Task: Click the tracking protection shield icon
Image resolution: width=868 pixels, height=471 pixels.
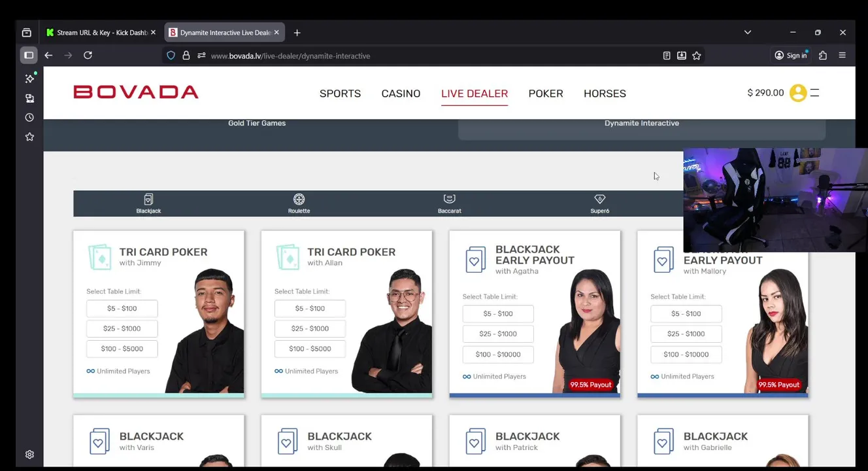Action: 171,56
